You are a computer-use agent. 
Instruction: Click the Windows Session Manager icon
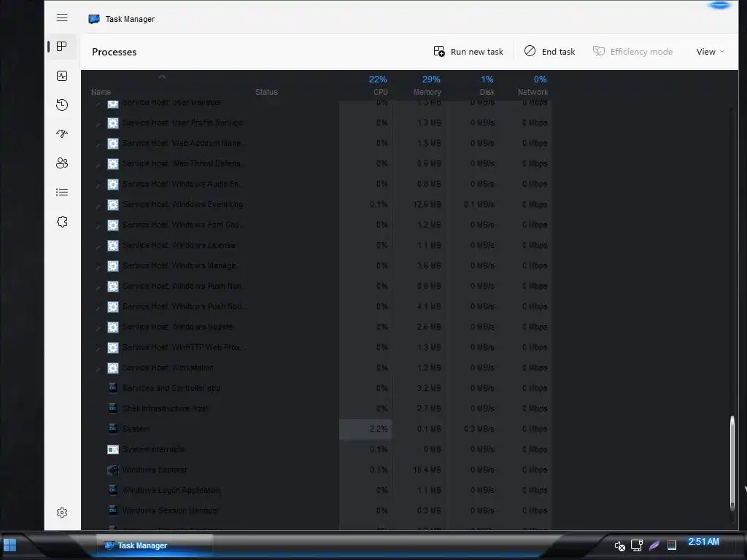pyautogui.click(x=113, y=510)
